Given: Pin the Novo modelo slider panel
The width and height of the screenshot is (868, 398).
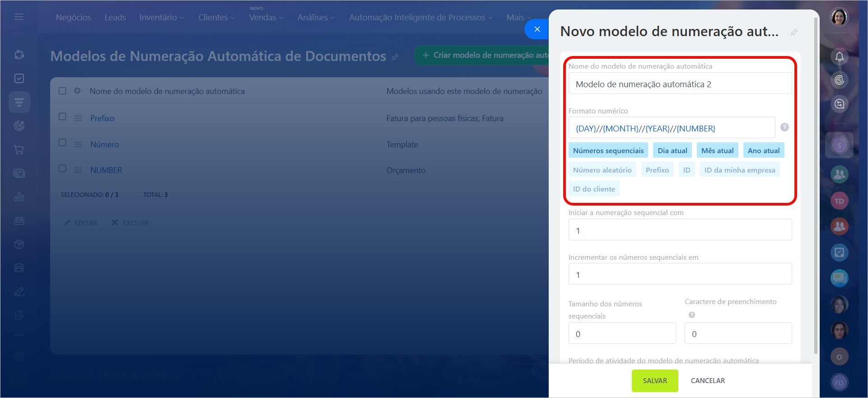Looking at the screenshot, I should [794, 32].
